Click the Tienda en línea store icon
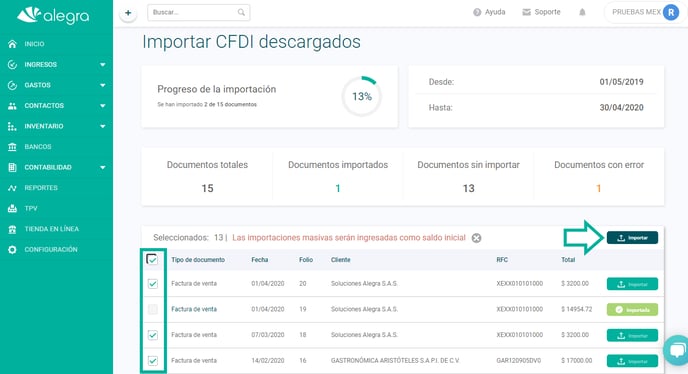 [12, 229]
